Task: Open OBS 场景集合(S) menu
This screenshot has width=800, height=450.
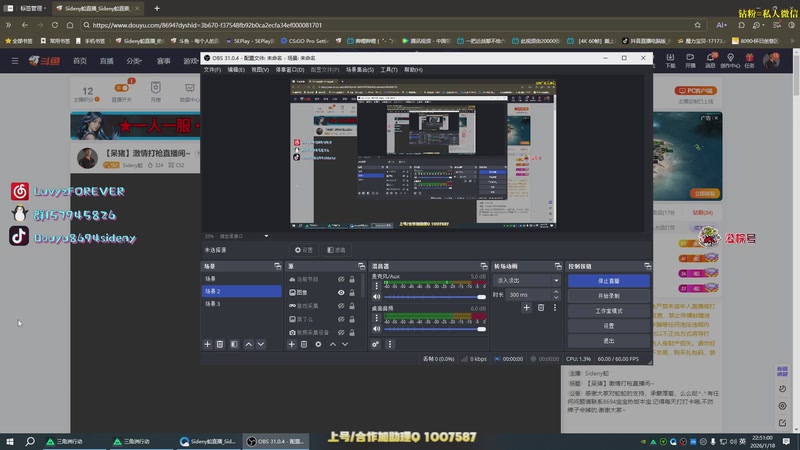Action: point(360,70)
